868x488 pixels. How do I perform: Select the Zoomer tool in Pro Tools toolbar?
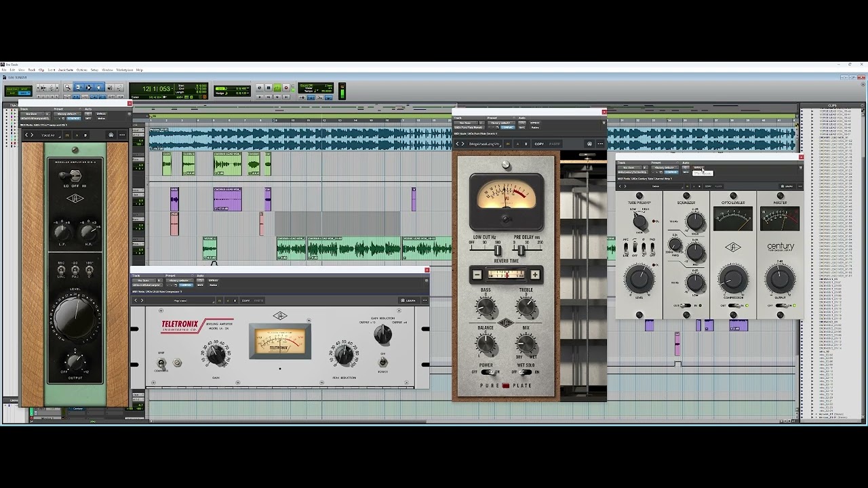pyautogui.click(x=68, y=87)
